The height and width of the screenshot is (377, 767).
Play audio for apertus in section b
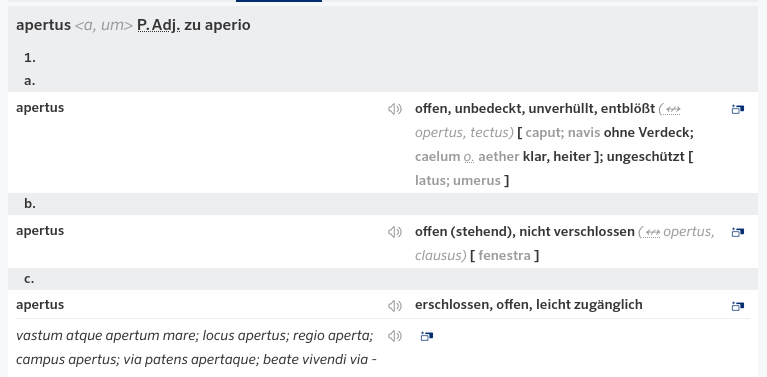tap(395, 232)
